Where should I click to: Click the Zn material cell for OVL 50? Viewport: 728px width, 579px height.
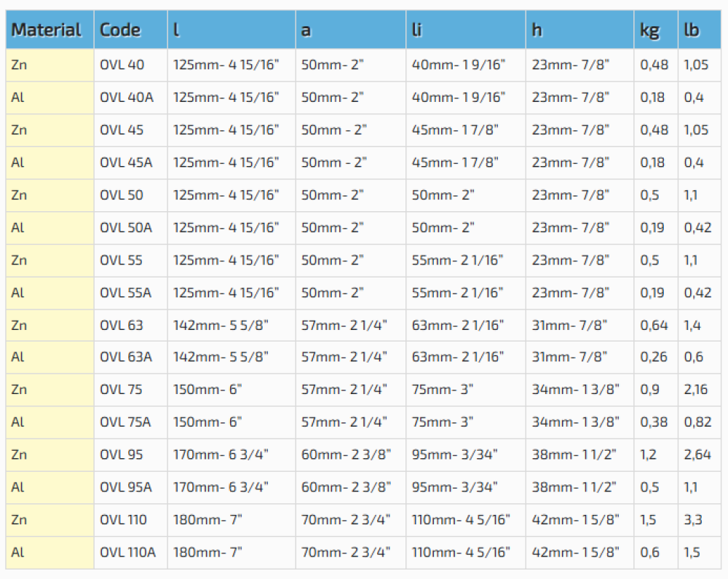click(20, 195)
